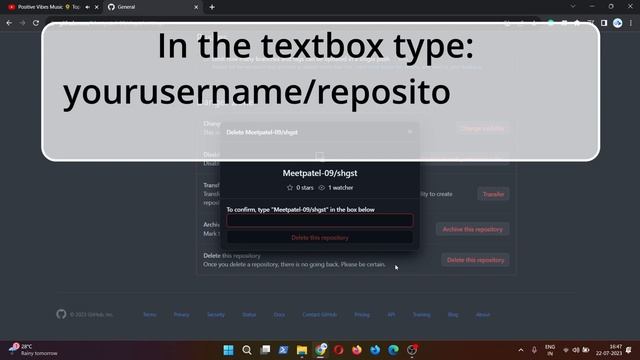The width and height of the screenshot is (640, 360).
Task: Click Danger Zone's Delete this repository button
Action: [x=476, y=260]
